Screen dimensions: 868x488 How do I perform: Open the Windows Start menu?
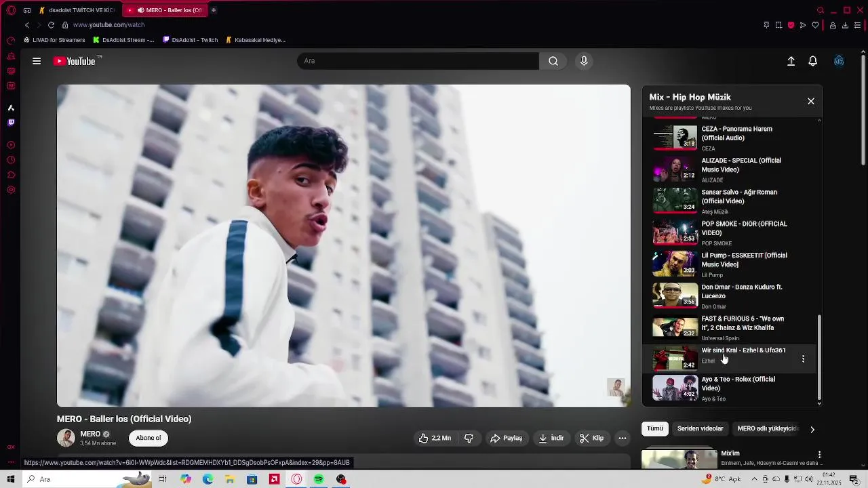click(x=11, y=479)
